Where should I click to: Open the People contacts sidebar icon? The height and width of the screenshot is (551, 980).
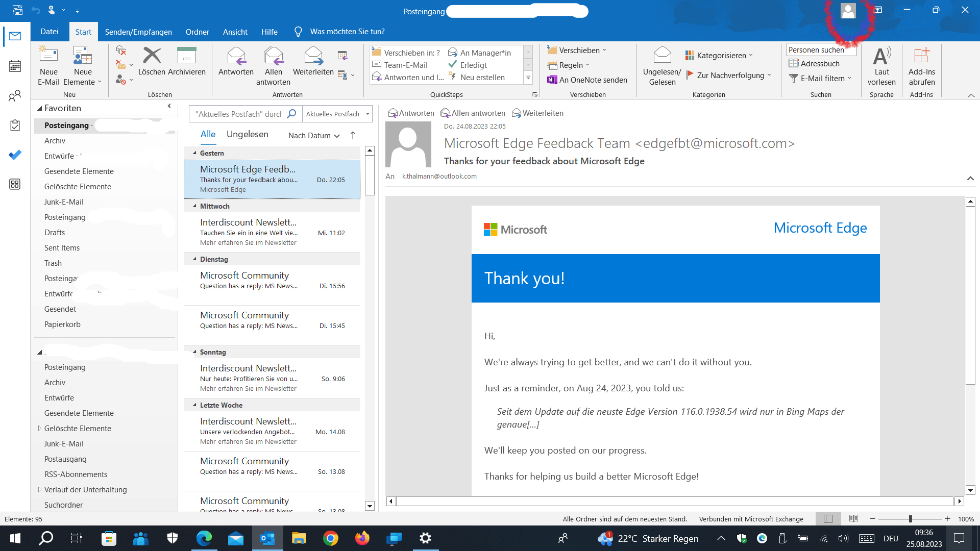pos(15,95)
